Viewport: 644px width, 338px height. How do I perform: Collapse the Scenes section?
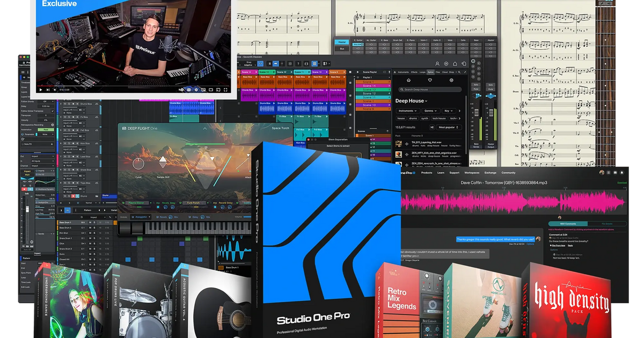point(387,131)
